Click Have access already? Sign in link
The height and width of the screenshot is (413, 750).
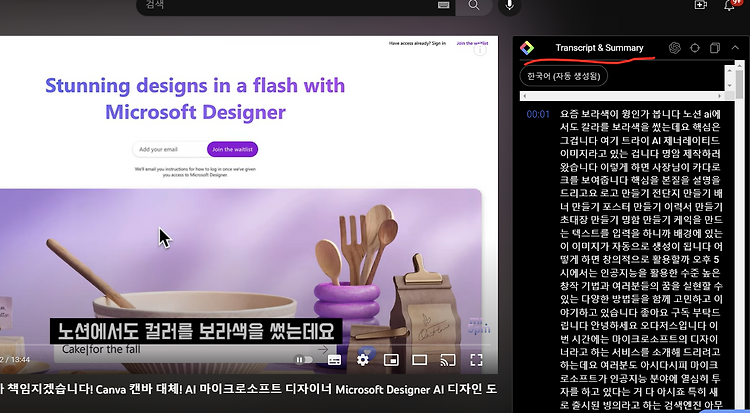(x=417, y=44)
